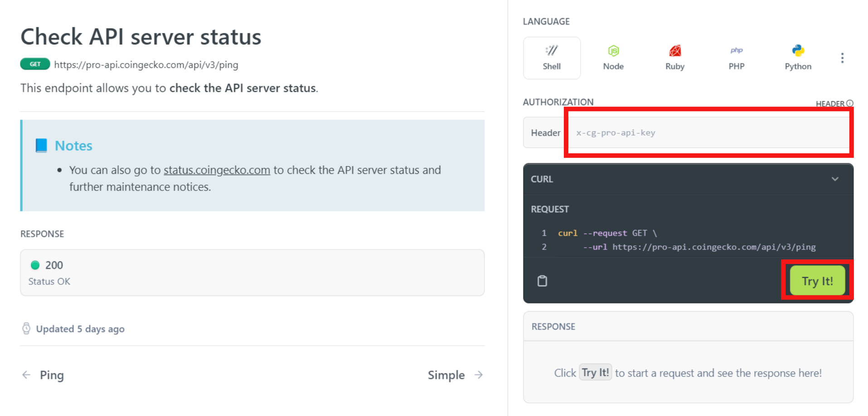Click the watch icon beside Updated

coord(26,328)
